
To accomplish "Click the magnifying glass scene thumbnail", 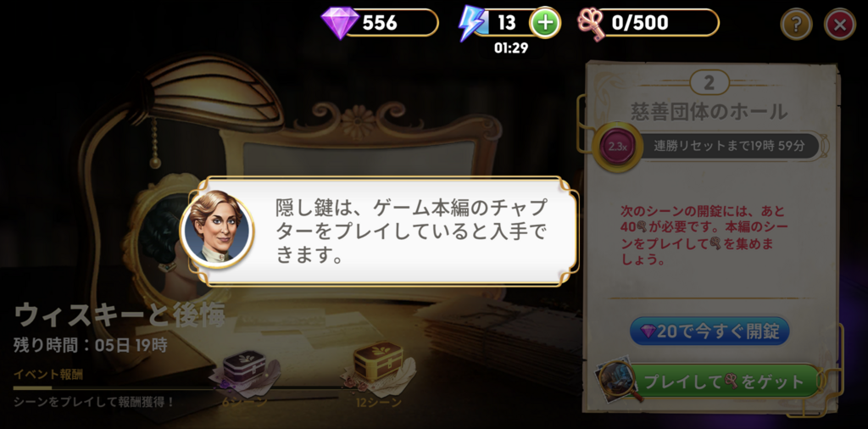I will (618, 380).
